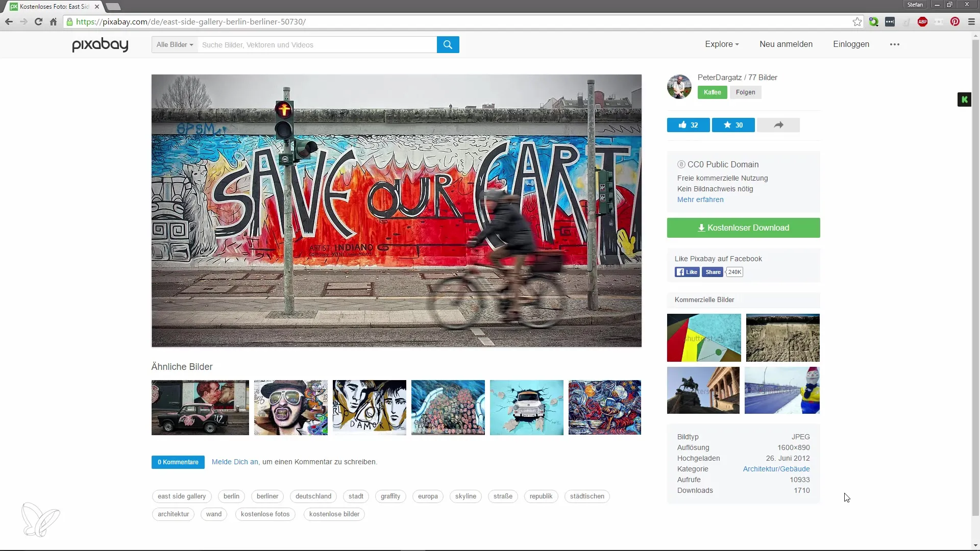The width and height of the screenshot is (980, 551).
Task: Click the Pixabay home logo icon
Action: [100, 44]
